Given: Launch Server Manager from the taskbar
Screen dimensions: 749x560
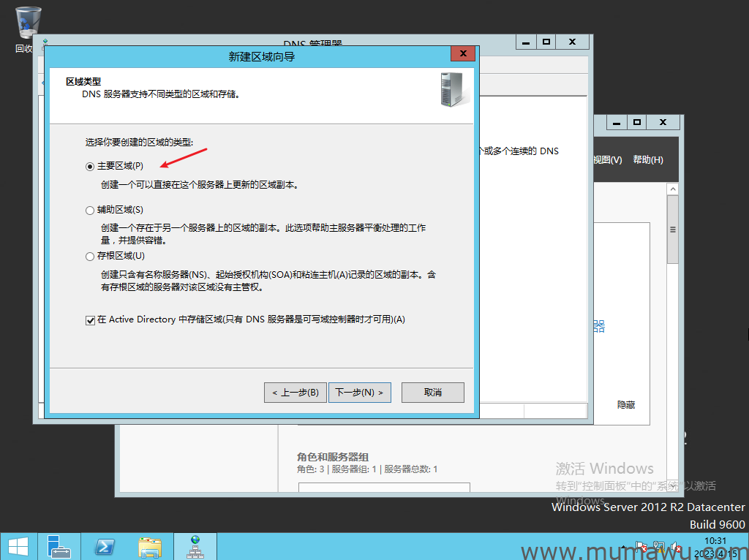Looking at the screenshot, I should coord(59,546).
